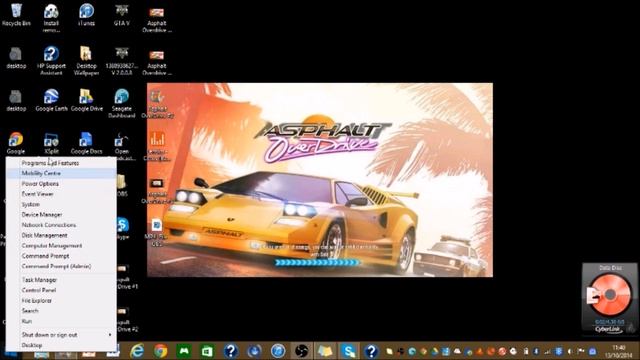
Task: Open the HP Support Assistant shortcut
Action: tap(51, 60)
